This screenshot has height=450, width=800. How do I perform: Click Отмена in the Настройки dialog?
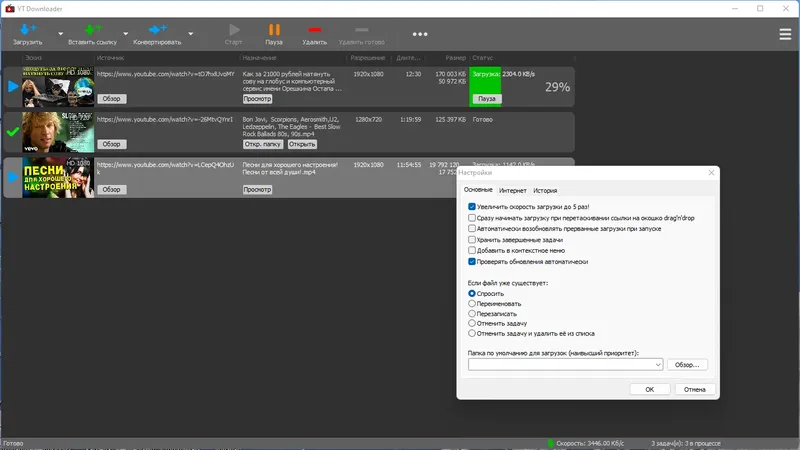(x=694, y=389)
